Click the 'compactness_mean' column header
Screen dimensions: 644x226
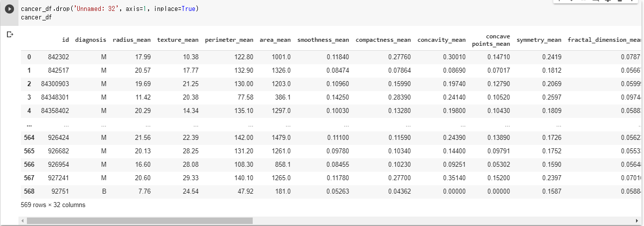[383, 40]
